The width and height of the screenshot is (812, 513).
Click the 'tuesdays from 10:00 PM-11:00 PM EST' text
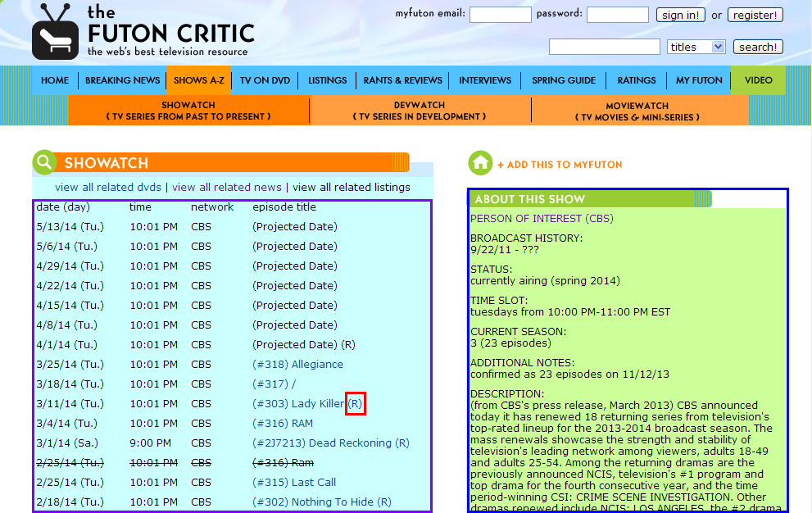pyautogui.click(x=570, y=312)
